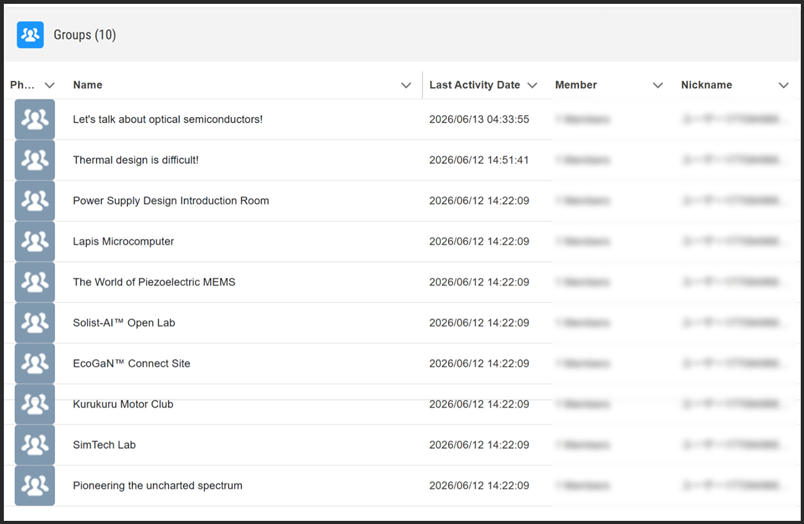The width and height of the screenshot is (804, 524).
Task: Open 'Thermal design is difficult!' group
Action: pyautogui.click(x=136, y=160)
